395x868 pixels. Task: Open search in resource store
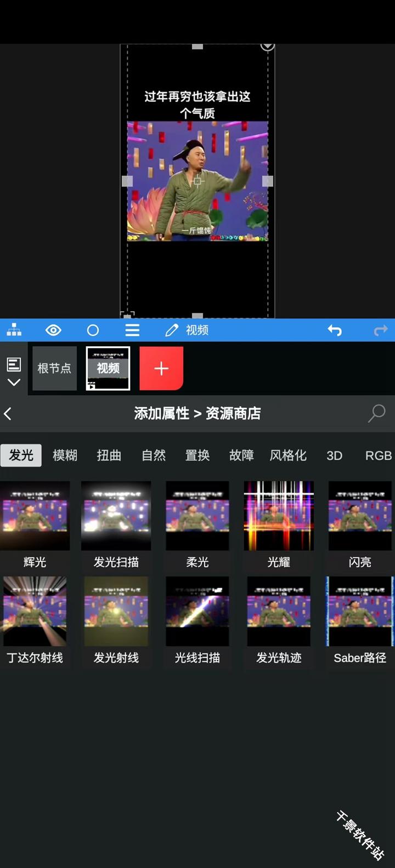(x=377, y=413)
